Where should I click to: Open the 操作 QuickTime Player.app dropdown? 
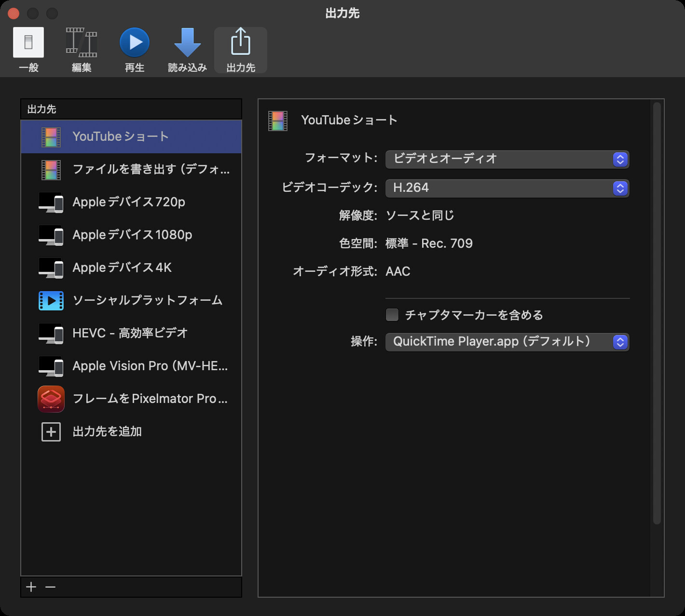pos(507,342)
